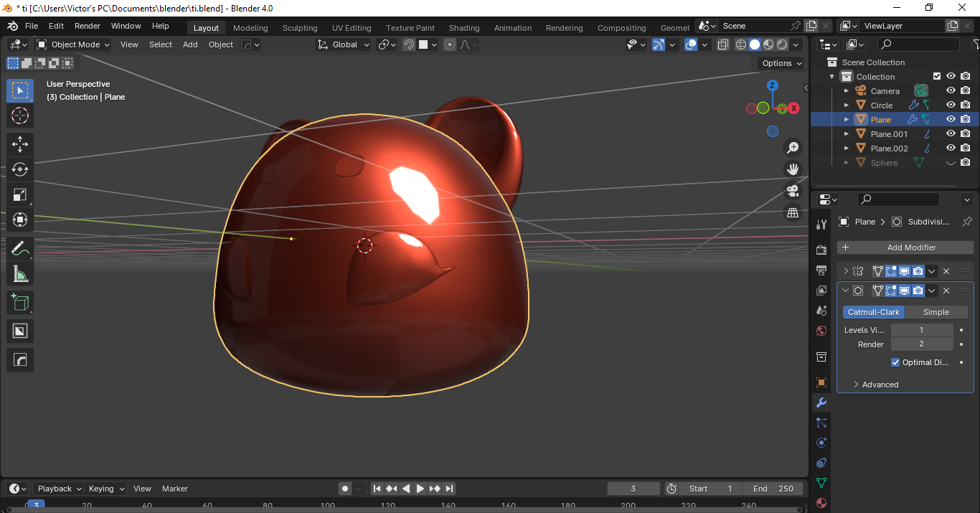Activate the Rotate tool
This screenshot has height=513, width=980.
click(20, 169)
